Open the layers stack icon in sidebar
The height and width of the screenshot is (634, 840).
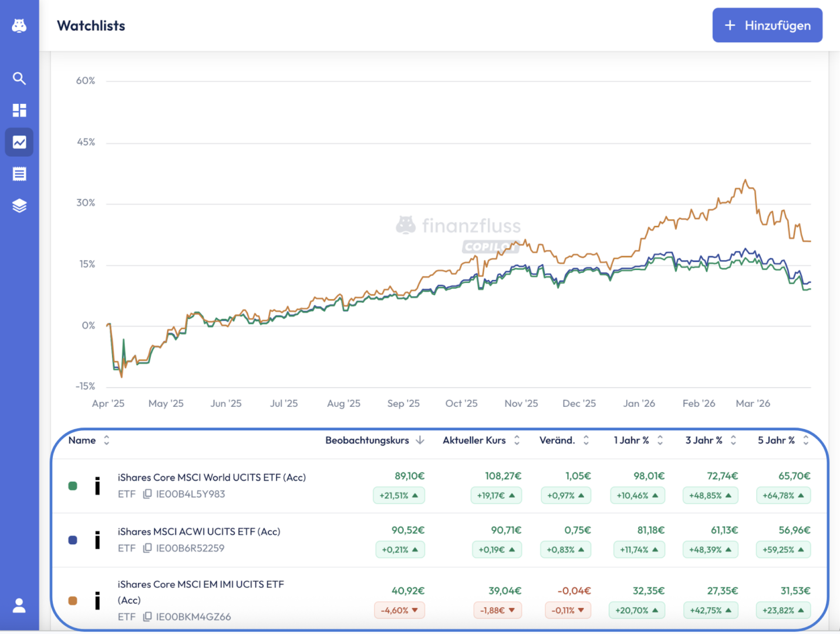pyautogui.click(x=19, y=206)
